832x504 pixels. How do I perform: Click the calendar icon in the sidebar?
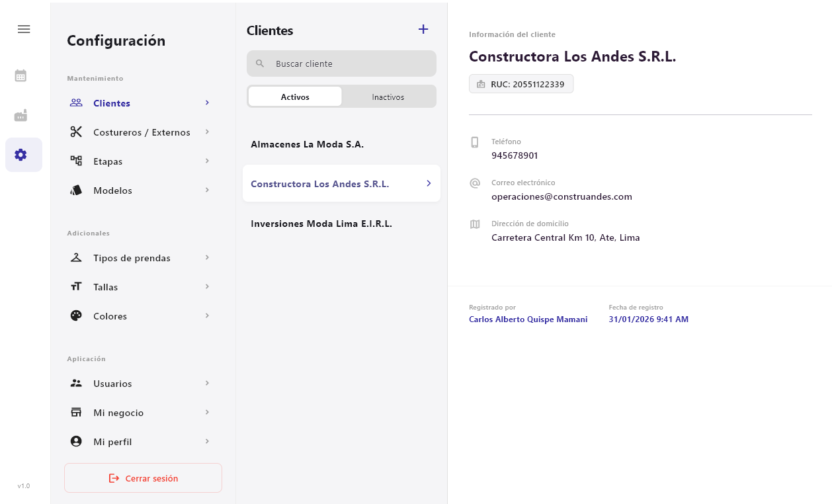click(21, 76)
